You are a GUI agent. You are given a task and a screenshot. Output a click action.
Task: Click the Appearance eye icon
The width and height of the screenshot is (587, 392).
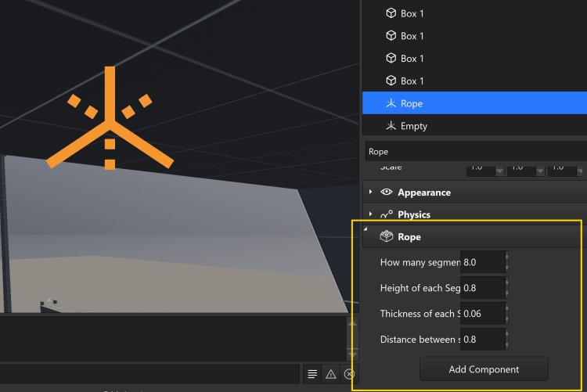point(386,192)
